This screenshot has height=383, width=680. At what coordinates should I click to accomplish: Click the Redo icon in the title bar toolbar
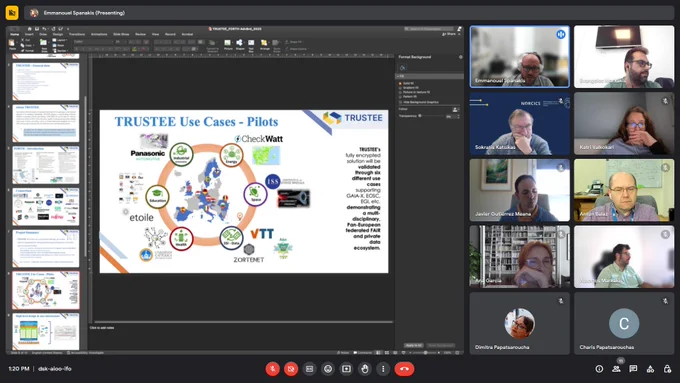coord(53,29)
